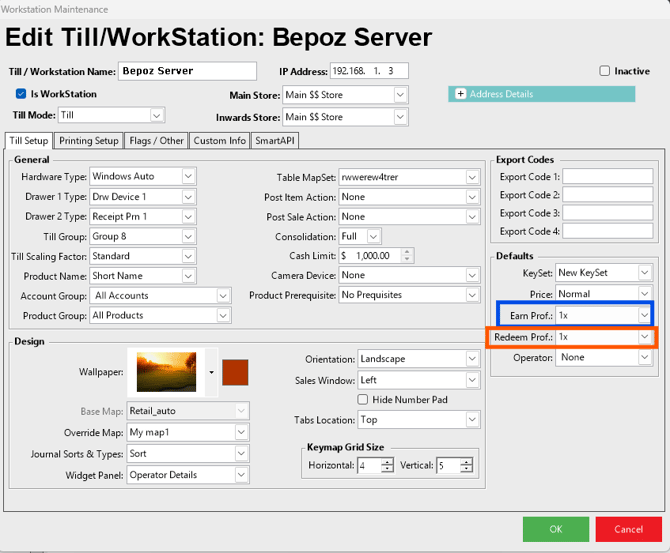
Task: Click the wallpaper sunset thumbnail
Action: pyautogui.click(x=166, y=372)
